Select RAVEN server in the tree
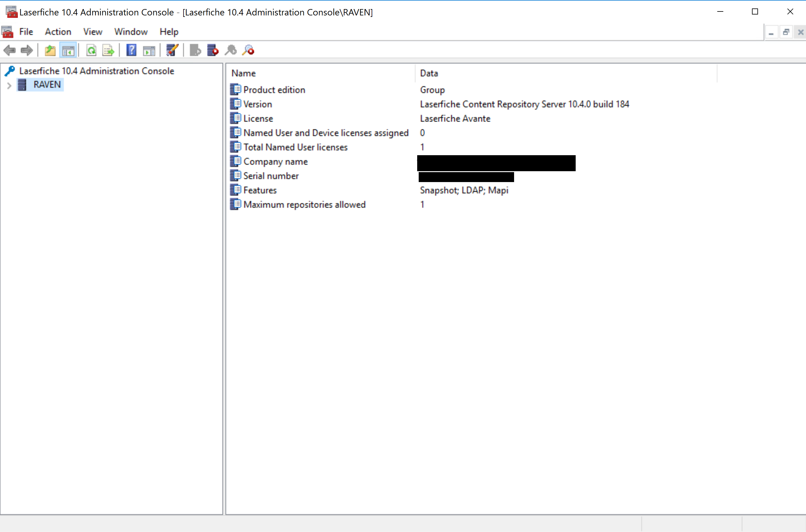This screenshot has width=806, height=532. click(47, 85)
